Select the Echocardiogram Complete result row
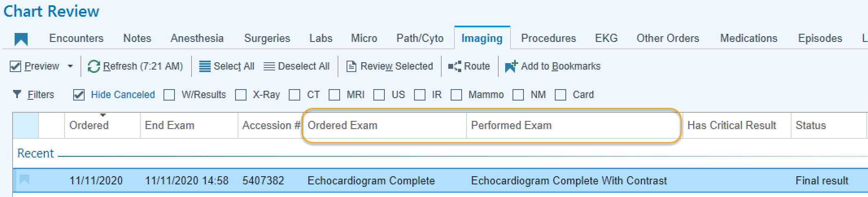868x197 pixels. tap(440, 180)
